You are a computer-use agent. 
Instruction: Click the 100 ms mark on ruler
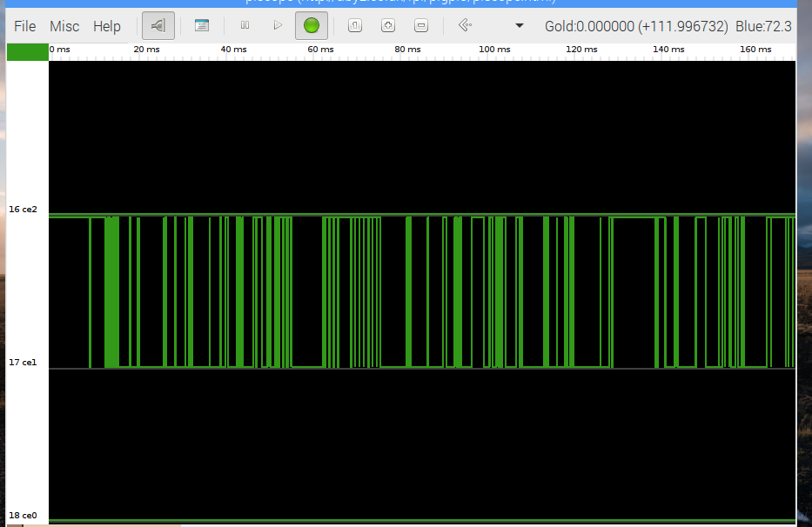point(494,50)
